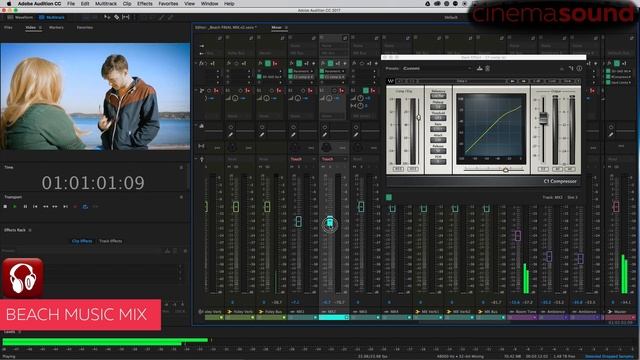
Task: Open the Transport panel menu icon
Action: point(181,197)
